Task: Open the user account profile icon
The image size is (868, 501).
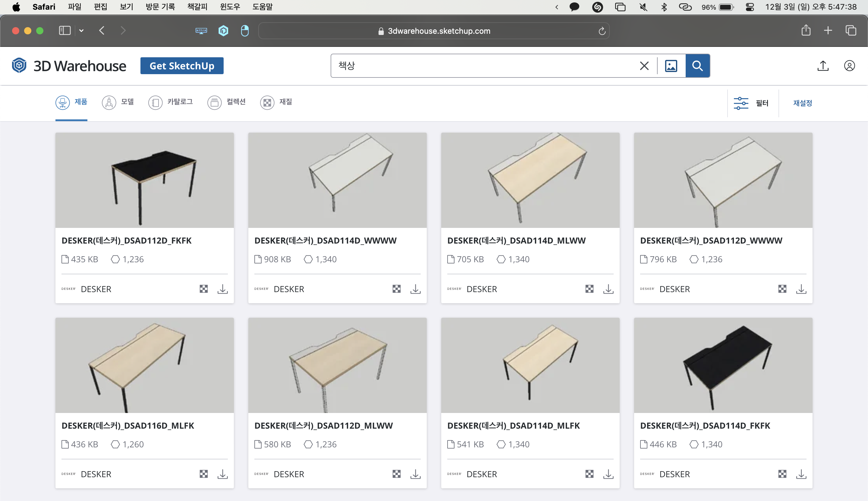Action: [849, 66]
